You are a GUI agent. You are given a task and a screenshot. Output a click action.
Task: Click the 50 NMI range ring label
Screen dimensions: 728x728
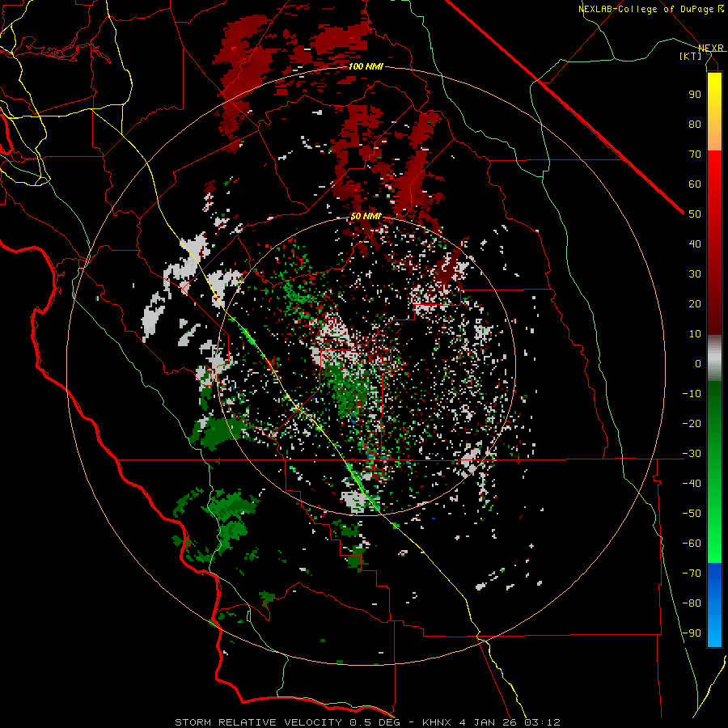(x=366, y=216)
